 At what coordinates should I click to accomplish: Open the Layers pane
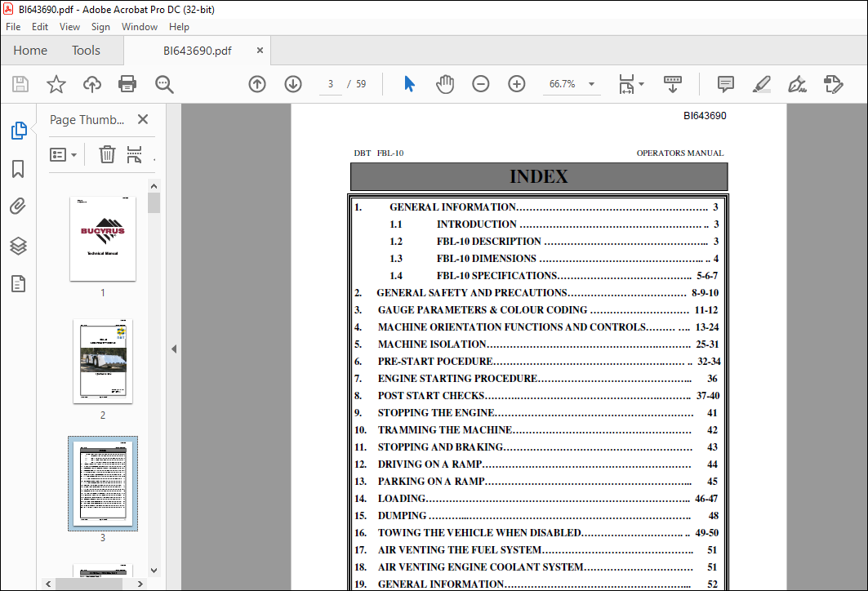pyautogui.click(x=18, y=245)
